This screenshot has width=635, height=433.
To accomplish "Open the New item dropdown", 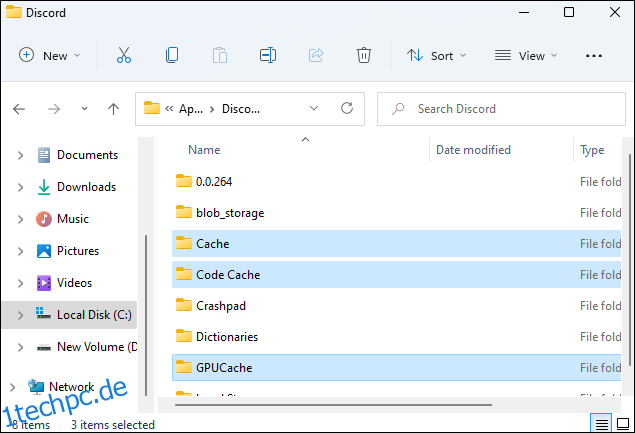I will tap(49, 55).
